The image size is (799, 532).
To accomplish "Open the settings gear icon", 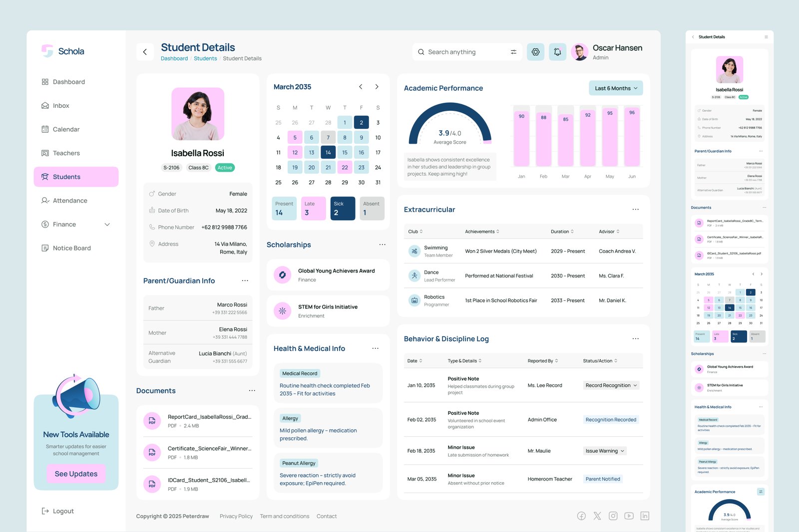I will 535,51.
